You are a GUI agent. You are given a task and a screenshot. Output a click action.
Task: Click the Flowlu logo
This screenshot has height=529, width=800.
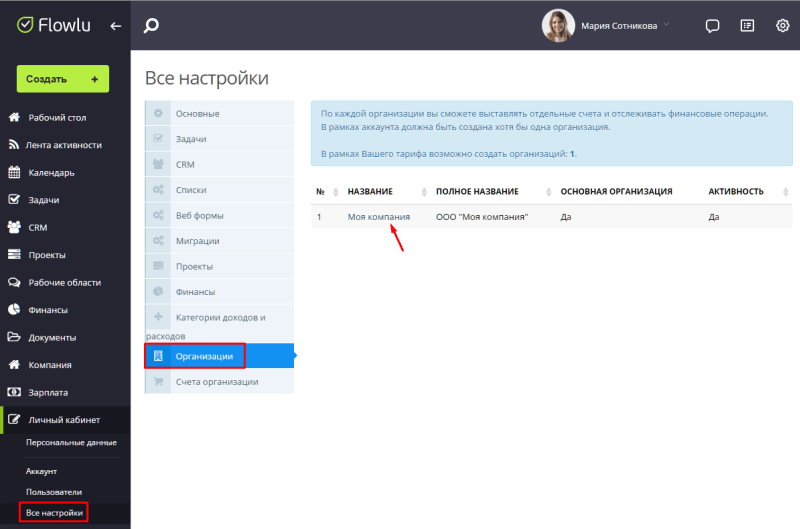54,25
